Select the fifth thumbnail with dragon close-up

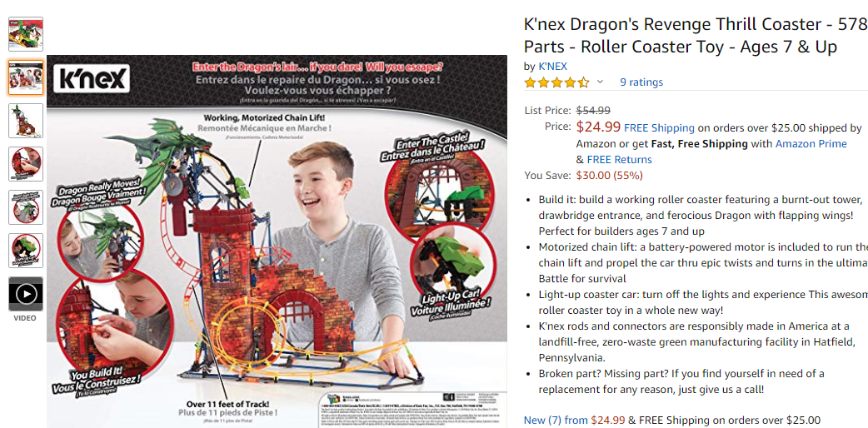[x=26, y=207]
